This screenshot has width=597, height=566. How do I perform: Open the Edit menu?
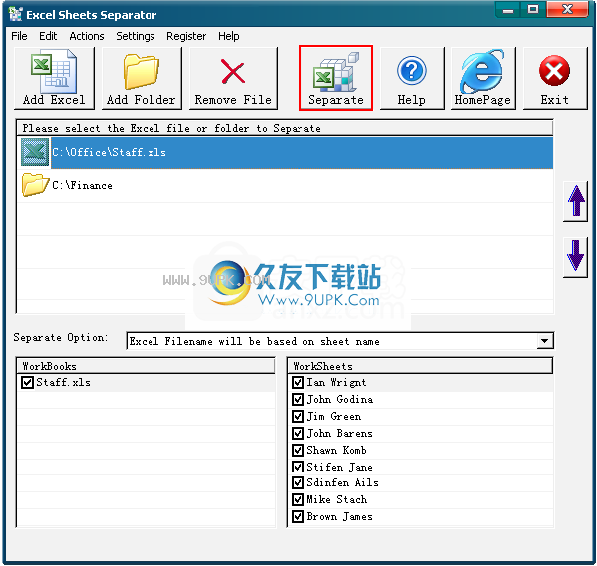[48, 36]
